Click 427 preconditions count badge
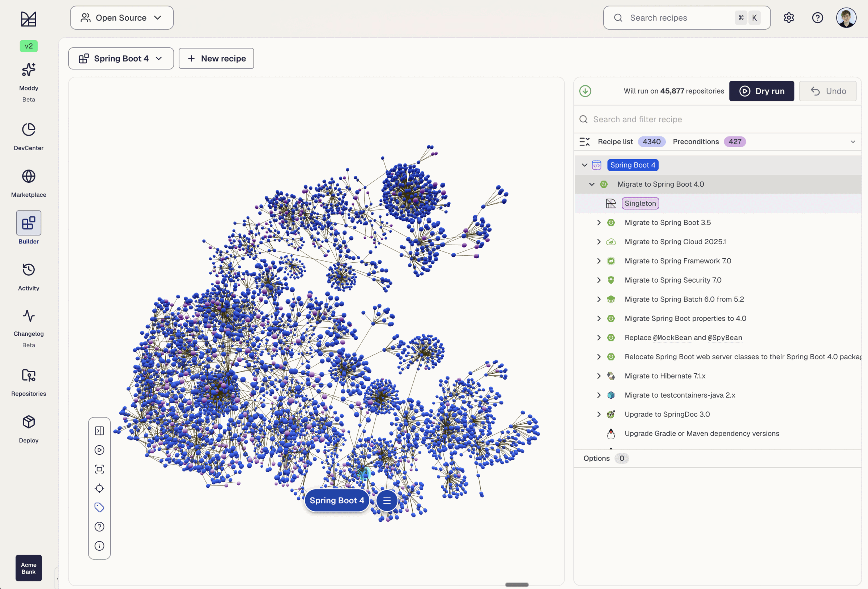868x589 pixels. (735, 142)
